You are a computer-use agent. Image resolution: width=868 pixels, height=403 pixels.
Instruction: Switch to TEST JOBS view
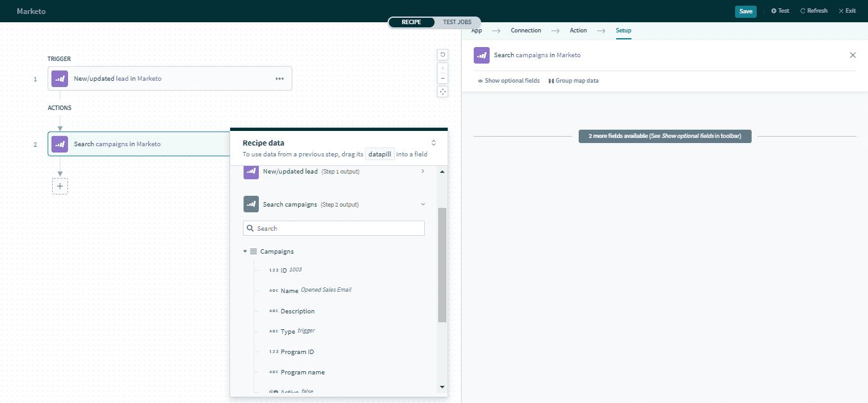click(457, 22)
